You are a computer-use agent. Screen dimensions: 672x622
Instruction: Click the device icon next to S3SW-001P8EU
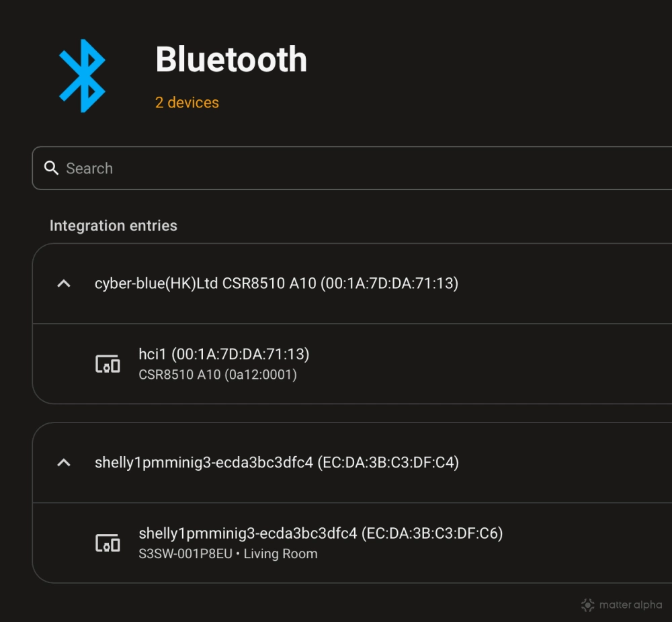[x=108, y=543]
